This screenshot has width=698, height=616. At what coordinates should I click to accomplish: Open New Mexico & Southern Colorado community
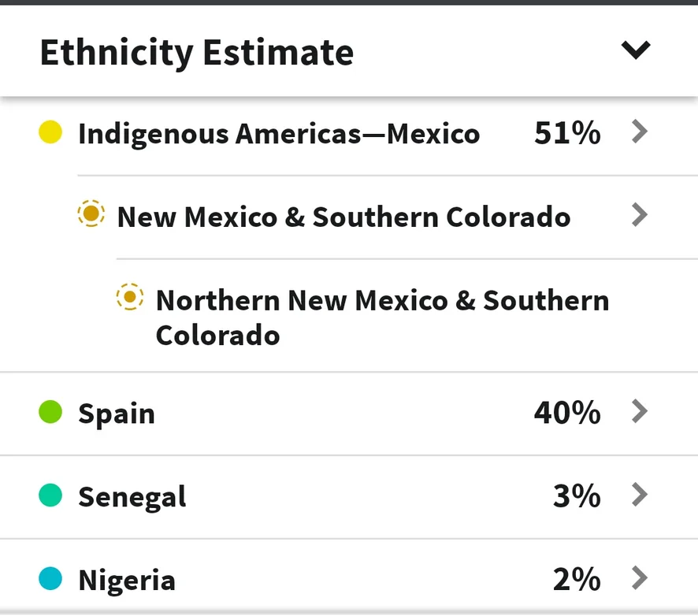click(343, 217)
